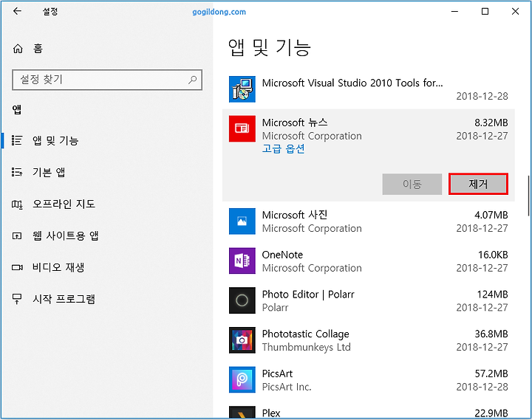Open 앱 및 기능 in sidebar

(x=55, y=140)
